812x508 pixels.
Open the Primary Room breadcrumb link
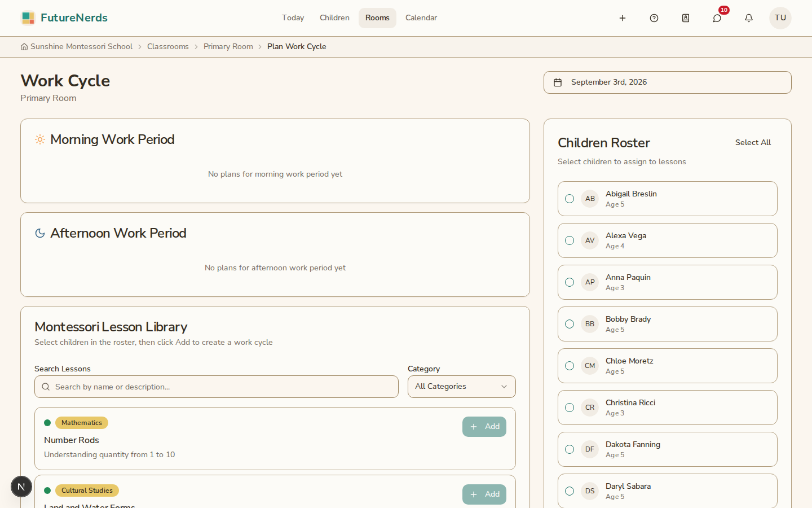click(x=228, y=47)
